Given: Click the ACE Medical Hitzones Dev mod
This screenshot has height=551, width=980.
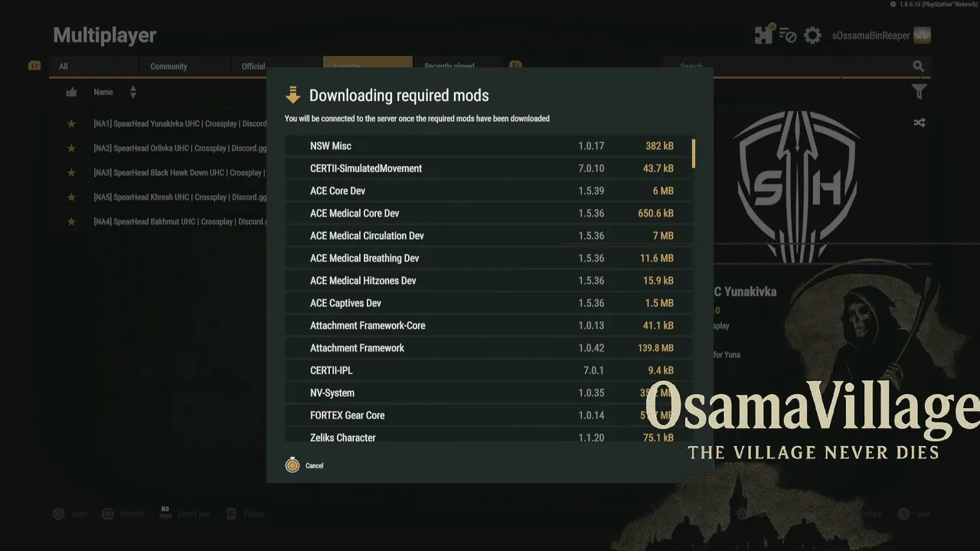Looking at the screenshot, I should 488,281.
